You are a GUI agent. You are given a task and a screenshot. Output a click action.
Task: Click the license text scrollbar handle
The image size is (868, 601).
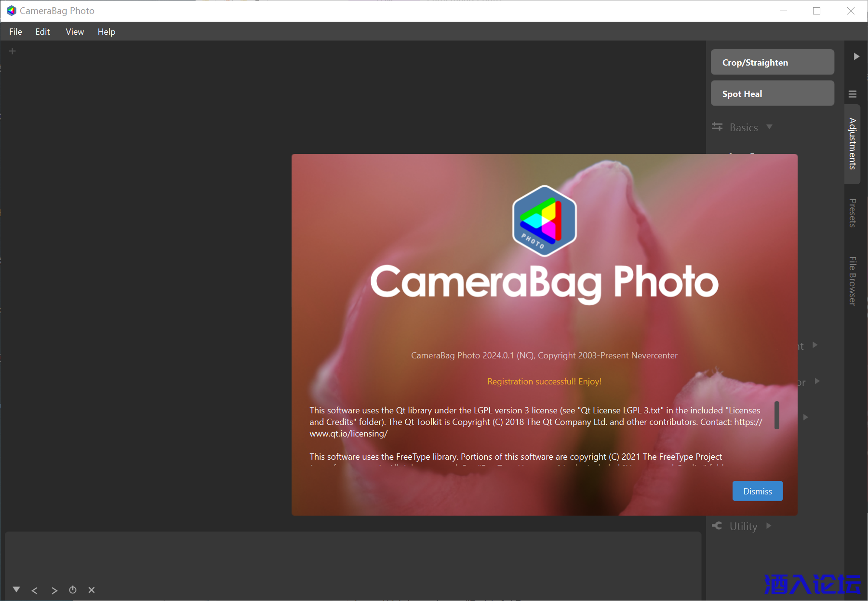776,415
